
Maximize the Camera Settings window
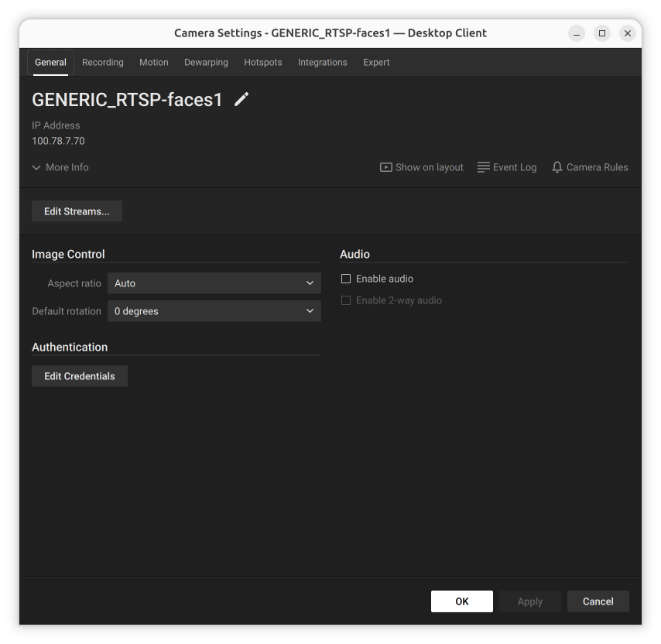(602, 33)
